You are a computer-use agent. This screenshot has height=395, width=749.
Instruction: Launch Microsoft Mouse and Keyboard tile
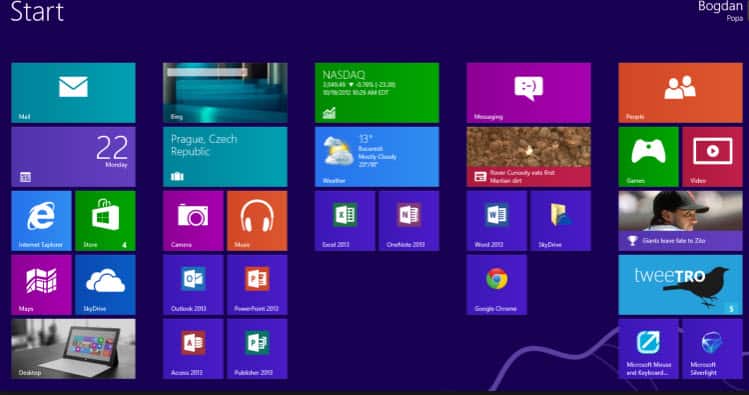648,349
